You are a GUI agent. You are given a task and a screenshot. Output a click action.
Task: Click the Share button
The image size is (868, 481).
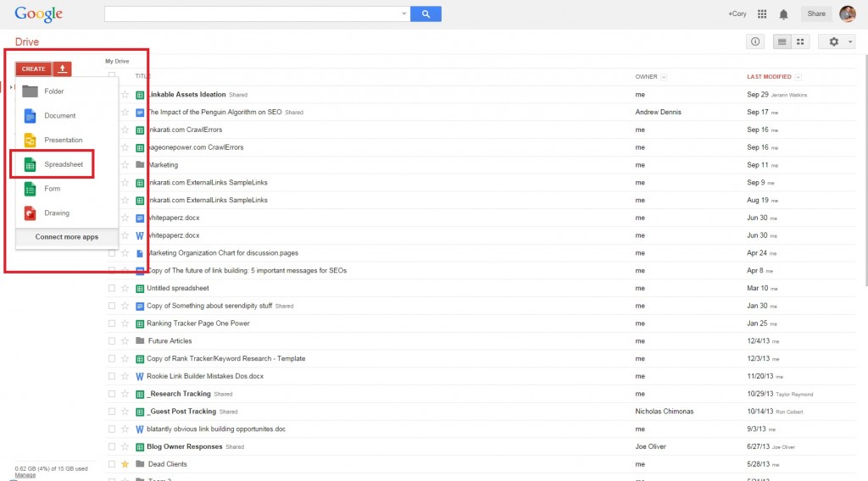pyautogui.click(x=816, y=14)
